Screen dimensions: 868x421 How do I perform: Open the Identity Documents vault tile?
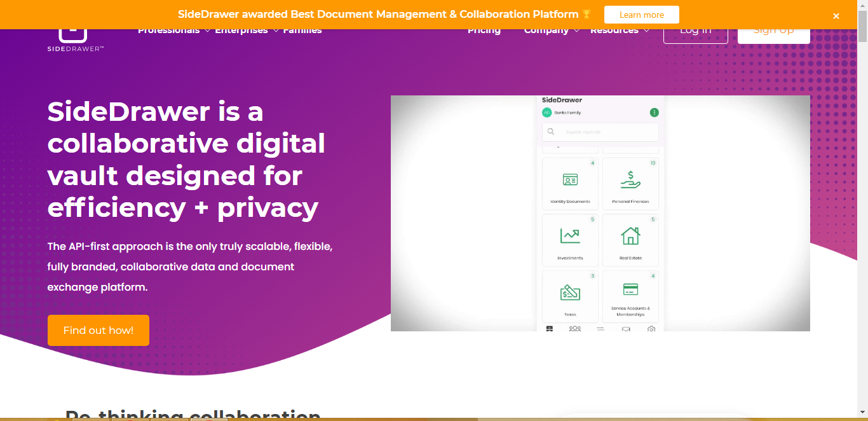point(569,183)
